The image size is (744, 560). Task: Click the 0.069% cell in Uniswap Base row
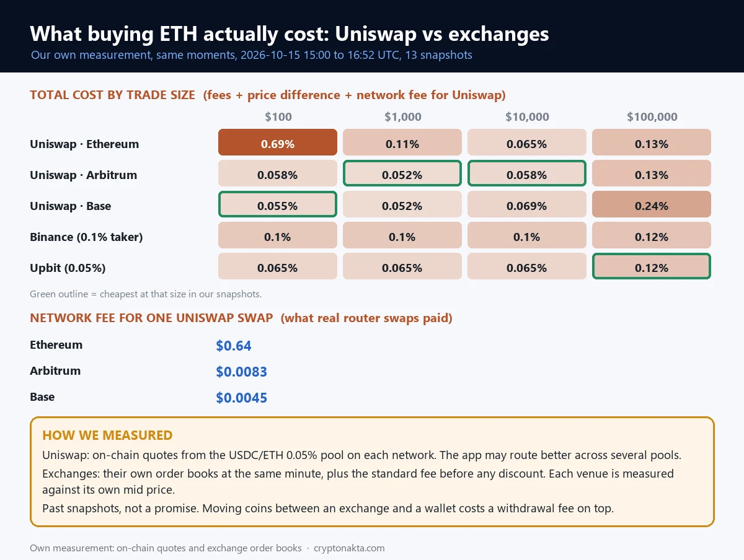527,204
